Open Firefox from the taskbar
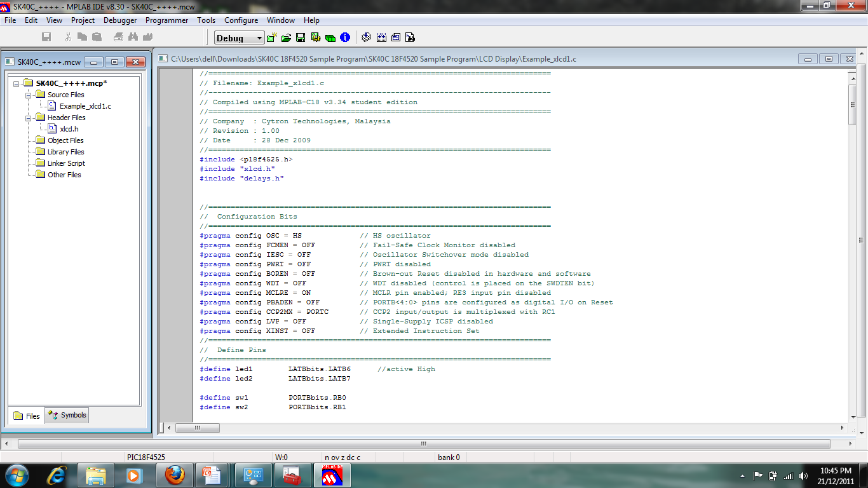 pyautogui.click(x=174, y=475)
